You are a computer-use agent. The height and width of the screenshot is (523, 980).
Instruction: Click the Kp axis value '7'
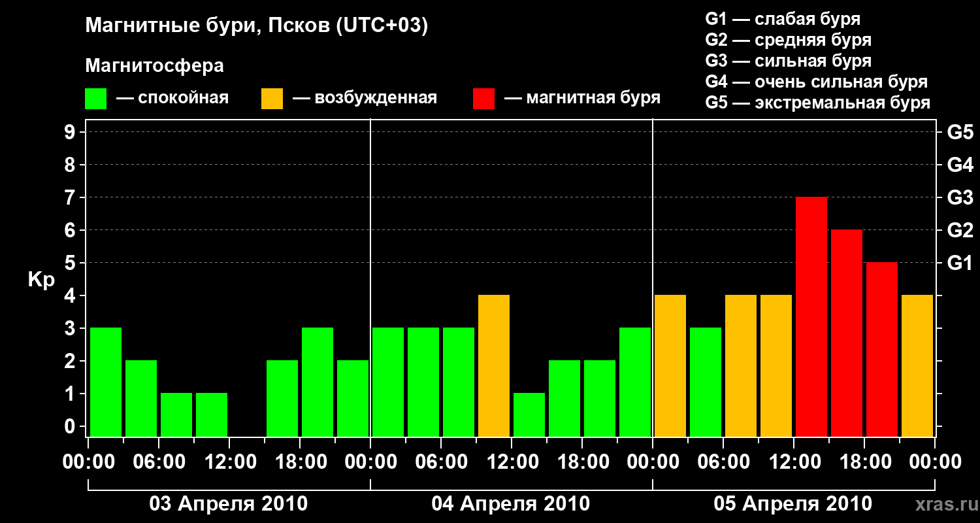point(71,197)
